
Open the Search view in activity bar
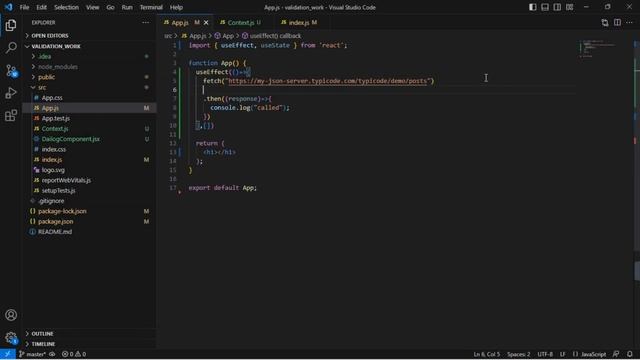coord(11,48)
